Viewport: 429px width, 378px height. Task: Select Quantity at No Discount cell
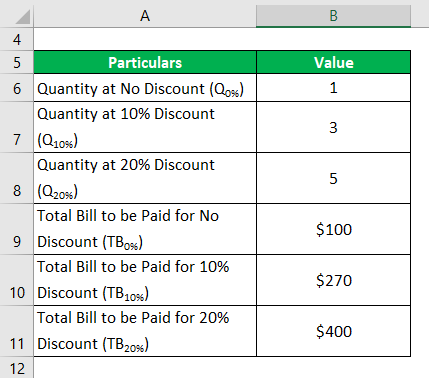(145, 88)
